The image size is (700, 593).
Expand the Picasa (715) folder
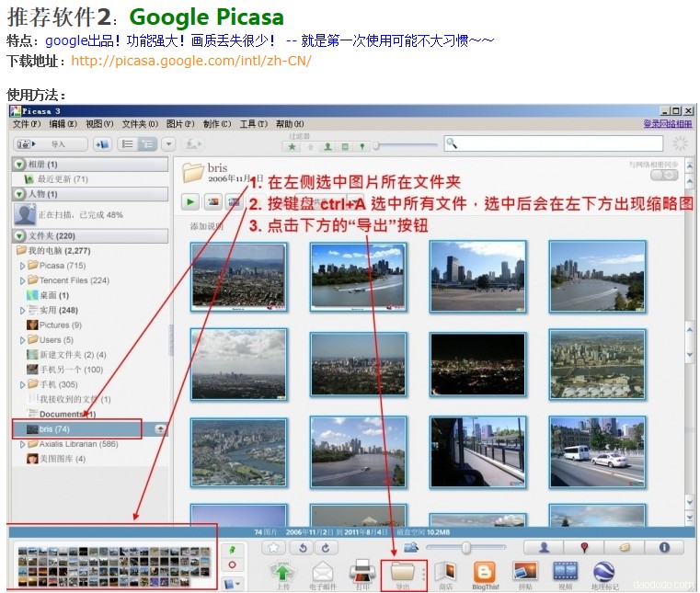23,266
